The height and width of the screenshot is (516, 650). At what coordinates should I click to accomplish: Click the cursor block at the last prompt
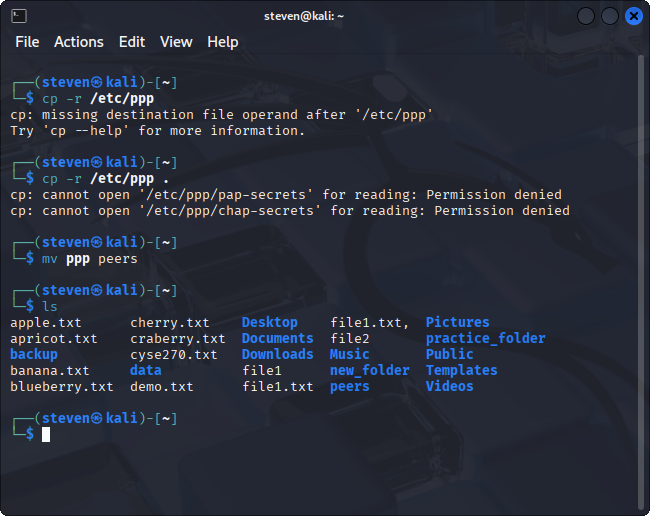coord(46,434)
